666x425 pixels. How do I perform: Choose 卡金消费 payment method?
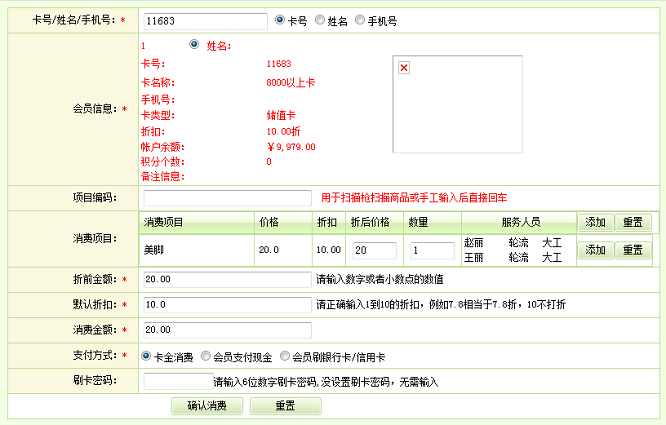point(146,356)
